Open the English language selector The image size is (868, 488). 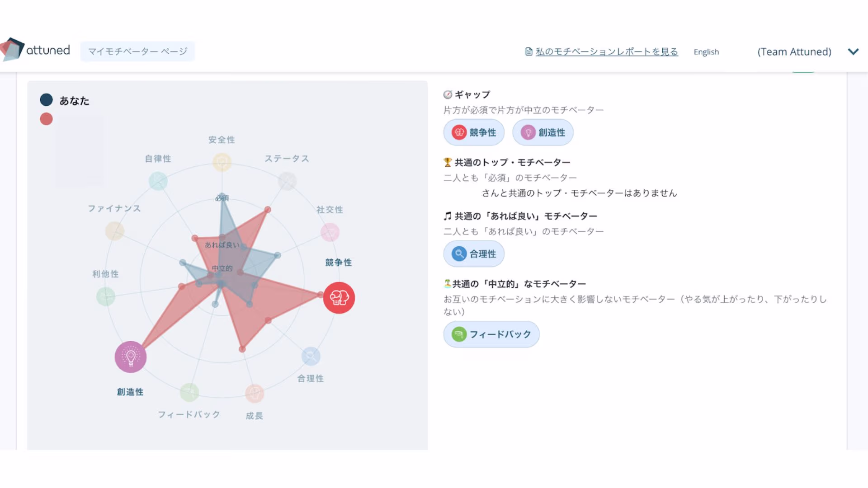[x=706, y=52]
